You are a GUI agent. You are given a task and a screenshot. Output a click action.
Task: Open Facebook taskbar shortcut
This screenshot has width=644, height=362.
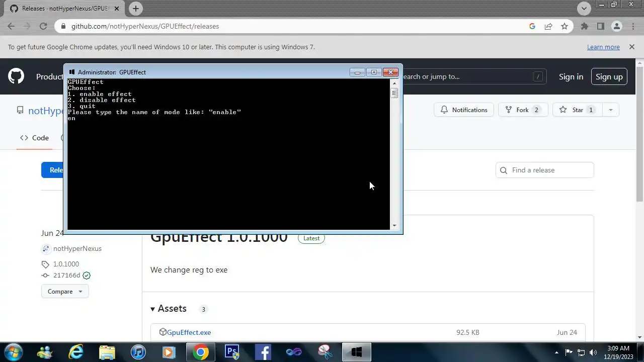263,352
